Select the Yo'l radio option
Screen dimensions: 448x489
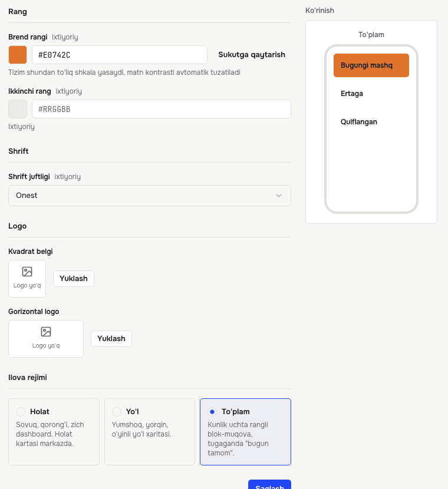click(x=116, y=412)
